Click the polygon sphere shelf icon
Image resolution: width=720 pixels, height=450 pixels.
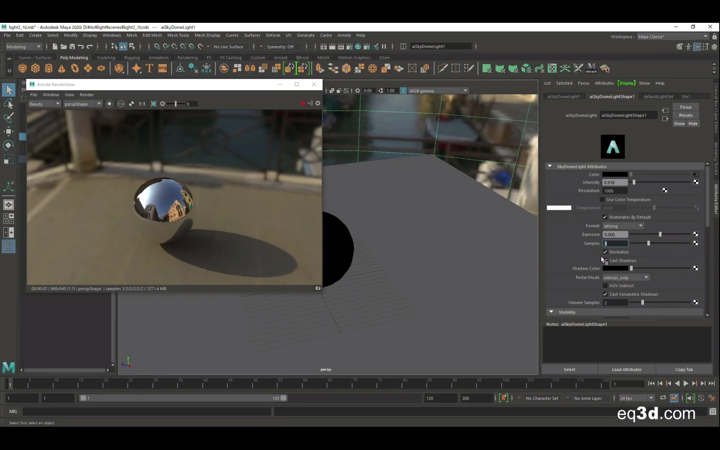pos(22,69)
